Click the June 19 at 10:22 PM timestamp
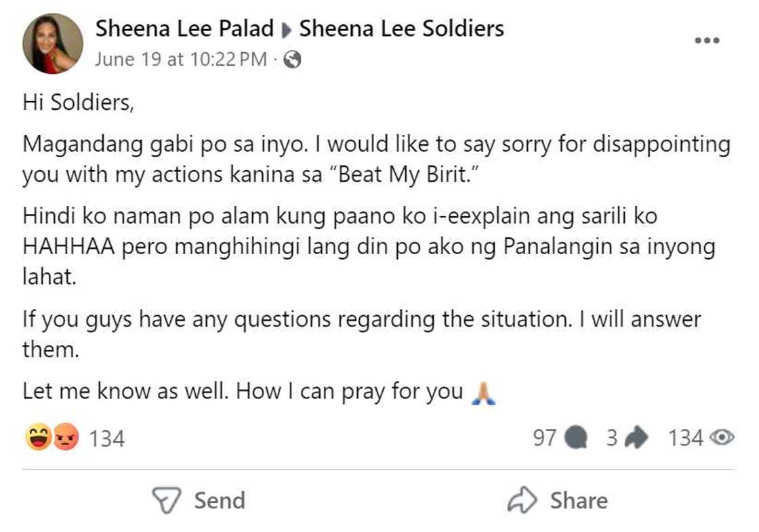This screenshot has height=532, width=759. (181, 60)
